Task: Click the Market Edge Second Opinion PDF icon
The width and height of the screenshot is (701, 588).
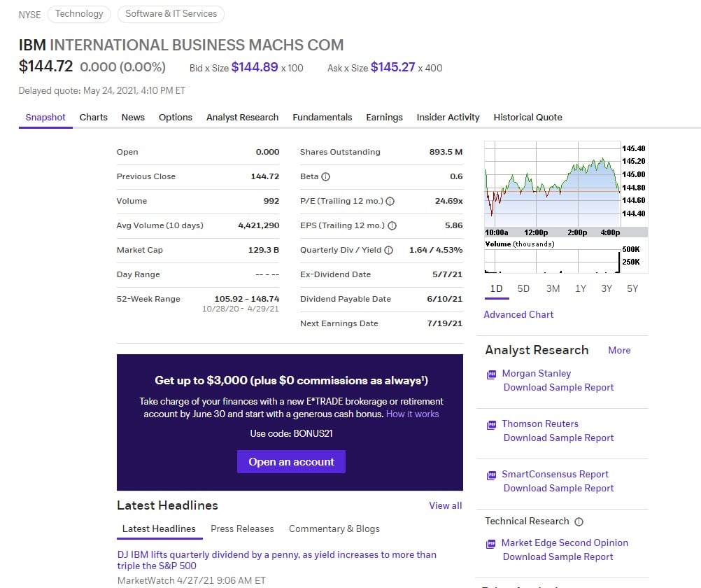Action: [x=491, y=544]
